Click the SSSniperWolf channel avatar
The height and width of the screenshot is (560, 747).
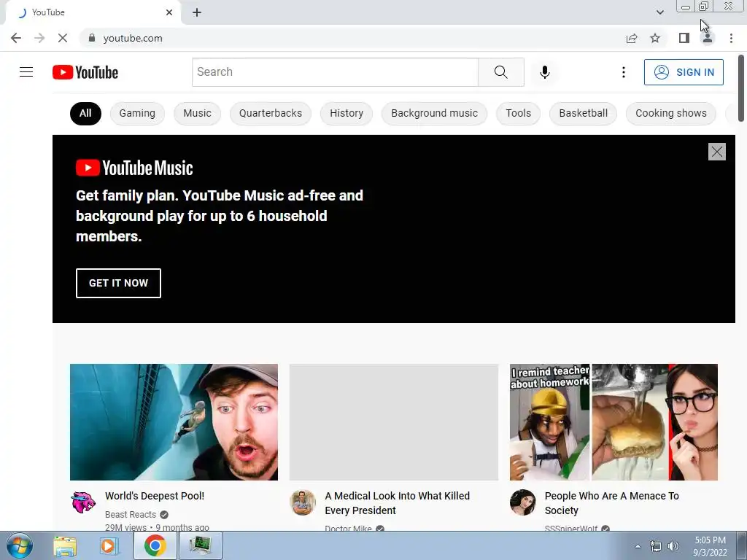click(522, 502)
